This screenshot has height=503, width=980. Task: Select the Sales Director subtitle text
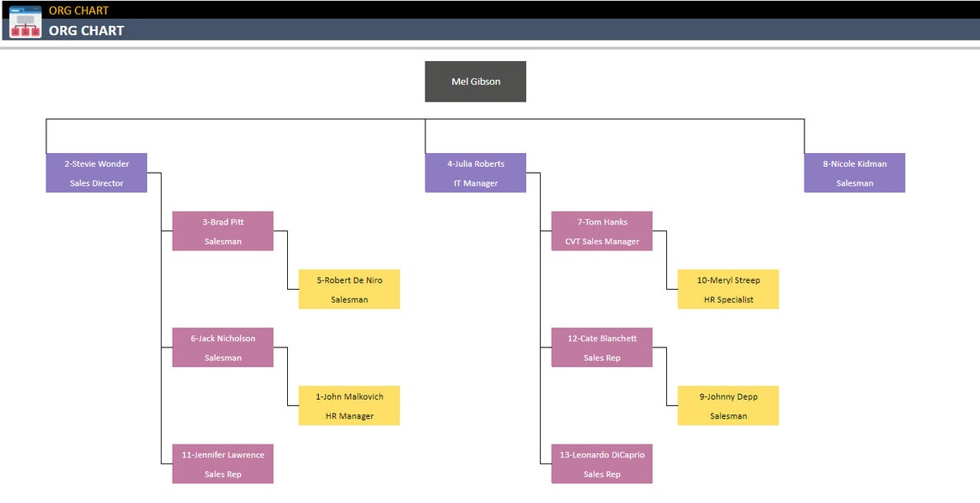(x=96, y=182)
